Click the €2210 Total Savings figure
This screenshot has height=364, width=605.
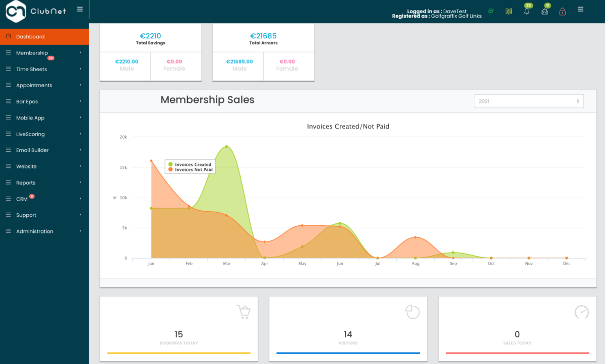151,36
